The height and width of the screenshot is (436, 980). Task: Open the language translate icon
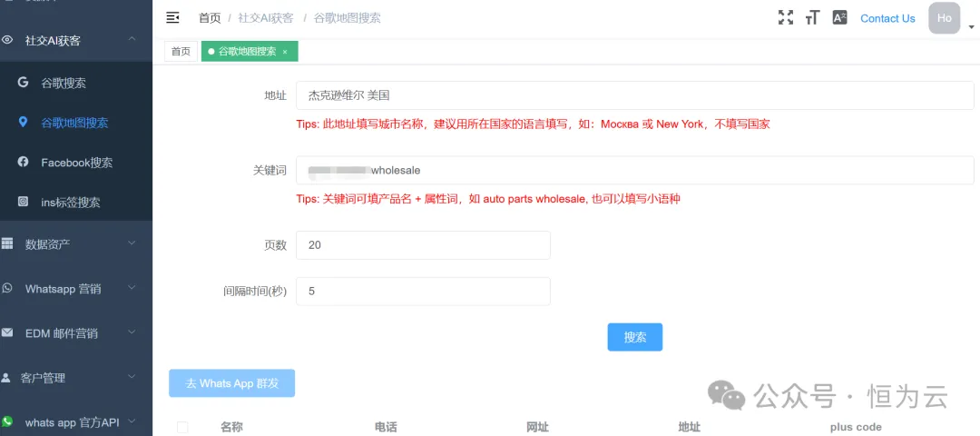coord(839,17)
